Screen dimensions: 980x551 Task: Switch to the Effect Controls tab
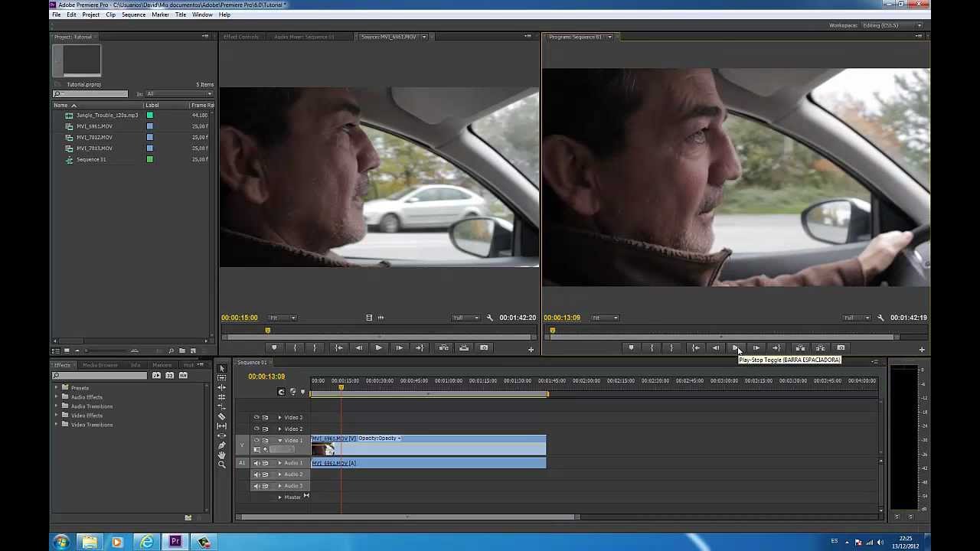(241, 37)
